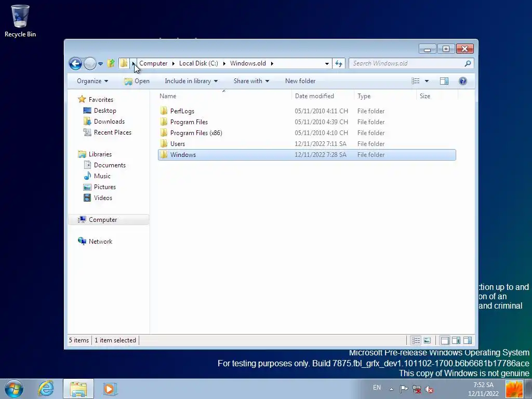
Task: Sort files by the Name column
Action: [x=224, y=96]
